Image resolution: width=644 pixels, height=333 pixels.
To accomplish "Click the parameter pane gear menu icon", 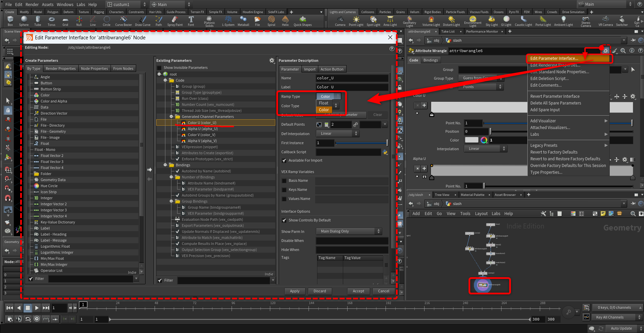I will (606, 51).
